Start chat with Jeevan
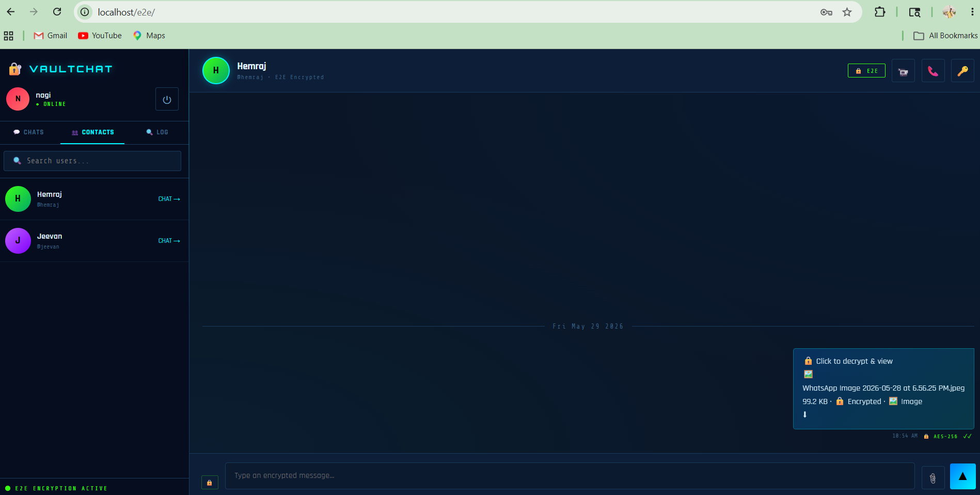Image resolution: width=980 pixels, height=495 pixels. (x=169, y=241)
